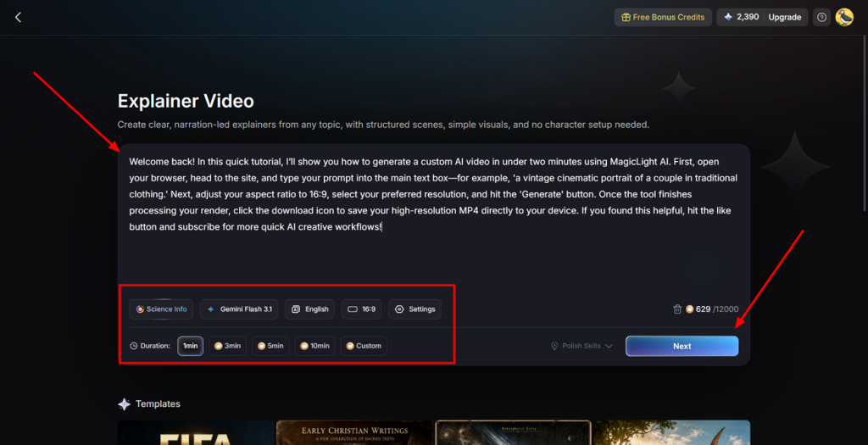Open the English language selector

click(310, 309)
